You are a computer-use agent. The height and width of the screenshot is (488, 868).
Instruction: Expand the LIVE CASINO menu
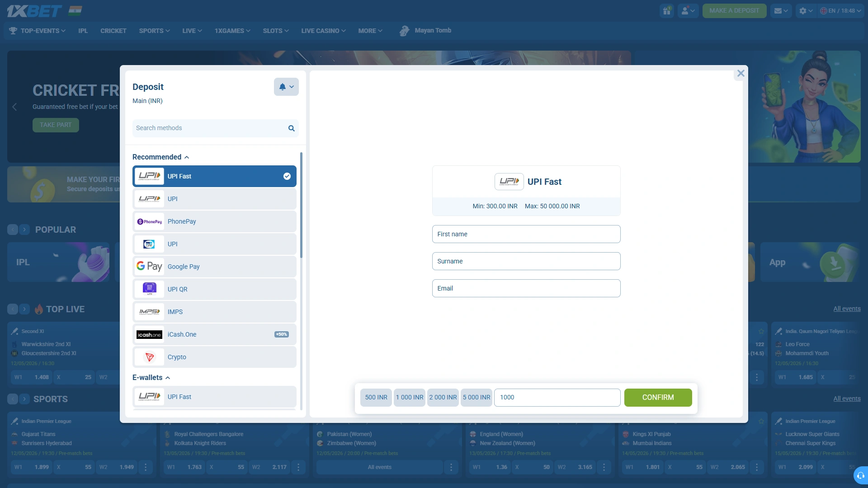coord(324,31)
